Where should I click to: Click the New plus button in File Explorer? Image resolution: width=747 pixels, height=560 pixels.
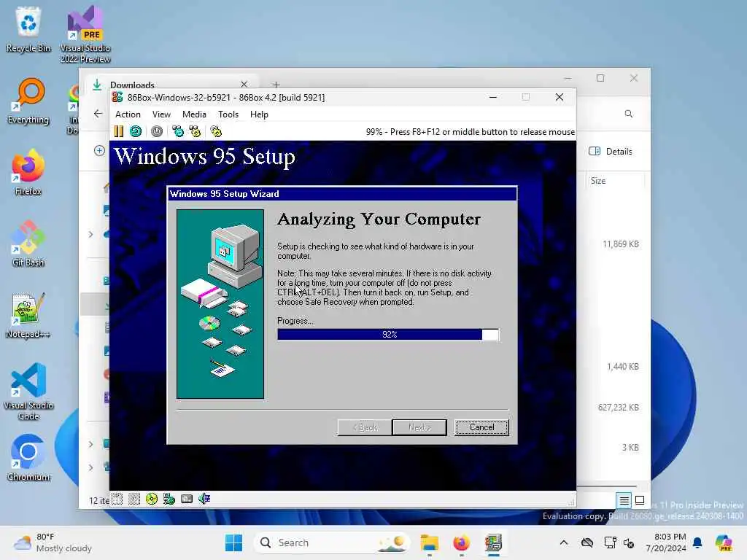(99, 151)
